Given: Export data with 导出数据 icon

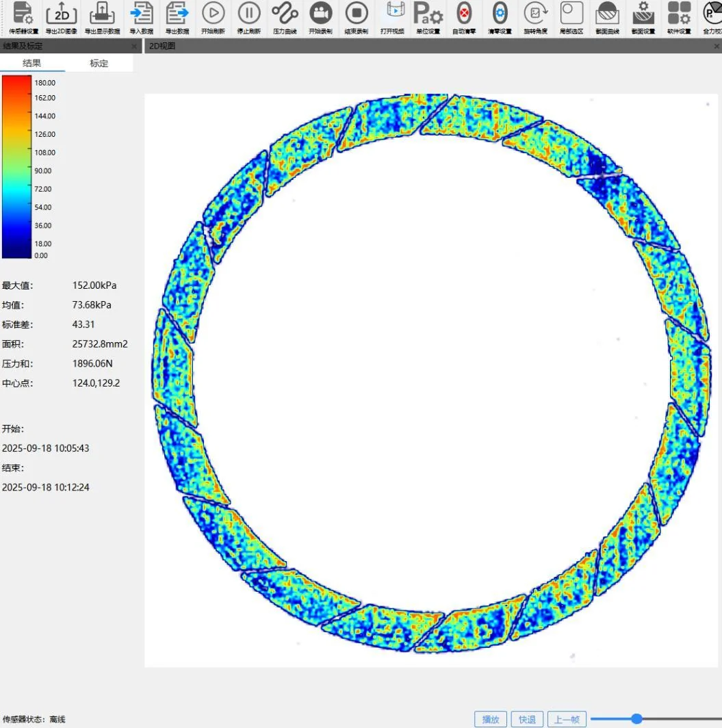Looking at the screenshot, I should click(x=177, y=18).
